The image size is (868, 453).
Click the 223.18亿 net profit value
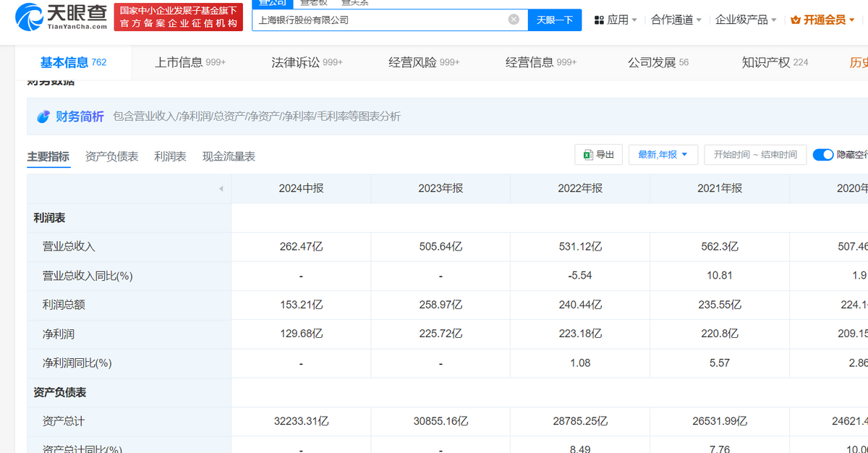pyautogui.click(x=580, y=334)
